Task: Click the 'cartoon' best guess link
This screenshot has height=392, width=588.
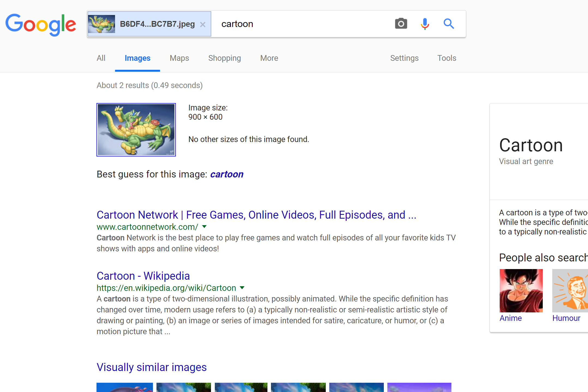Action: (227, 174)
